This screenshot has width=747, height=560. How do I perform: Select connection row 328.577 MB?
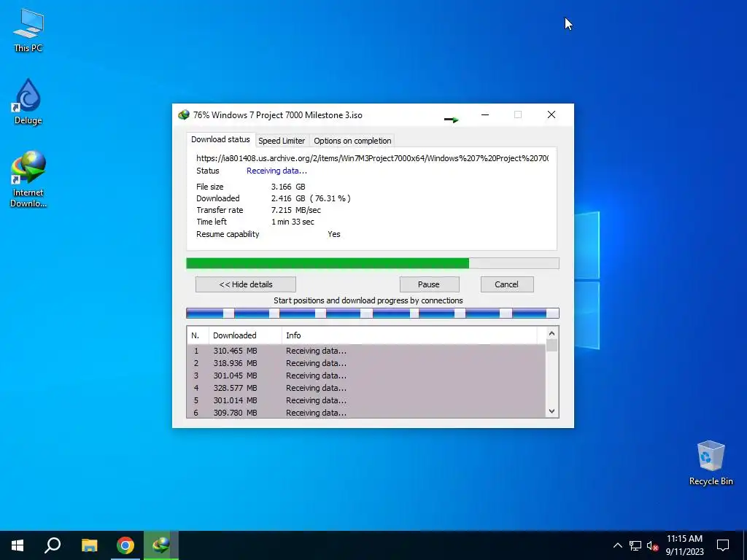pos(366,388)
